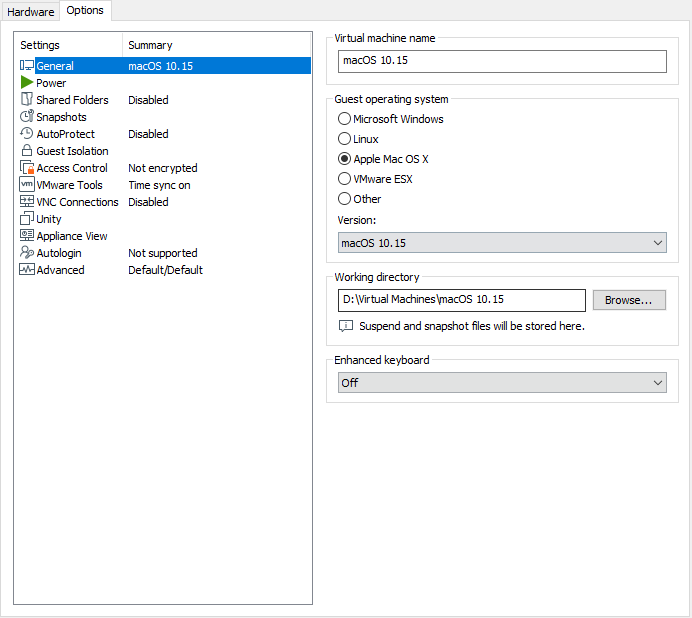Image resolution: width=692 pixels, height=618 pixels.
Task: Click the Guest Isolation padlock icon
Action: (x=27, y=151)
